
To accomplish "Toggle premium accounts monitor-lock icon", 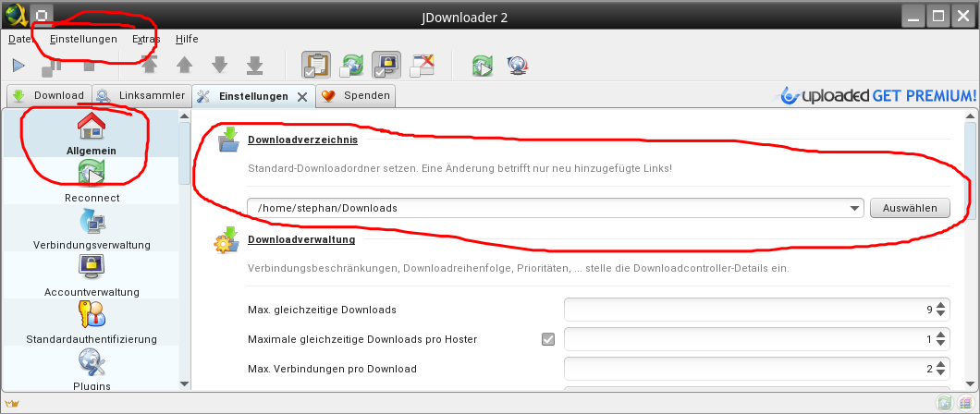I will pyautogui.click(x=386, y=65).
